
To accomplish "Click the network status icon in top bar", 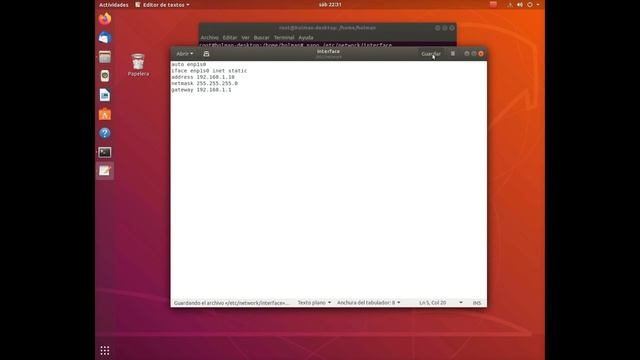I will pyautogui.click(x=510, y=4).
